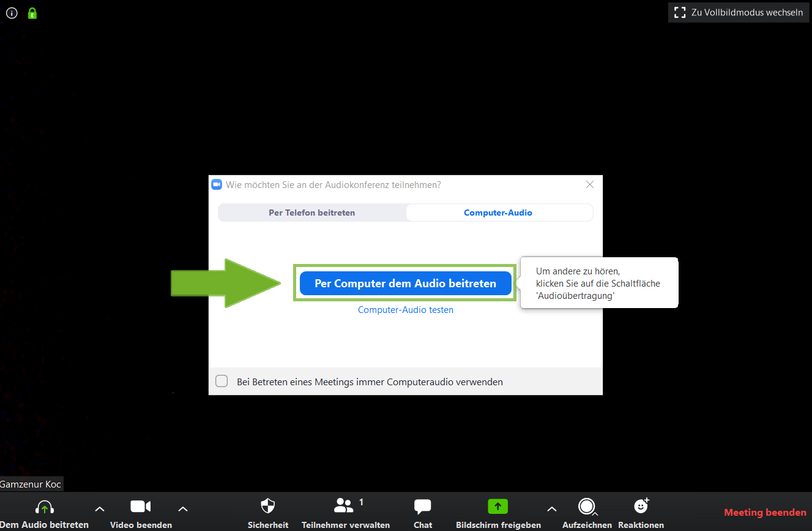
Task: Switch to Per Telefon beitreten tab
Action: tap(311, 213)
